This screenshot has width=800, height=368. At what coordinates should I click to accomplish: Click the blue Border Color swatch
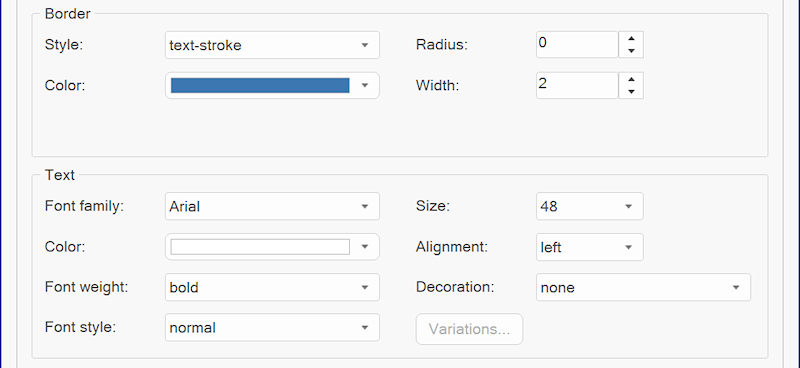tap(260, 85)
